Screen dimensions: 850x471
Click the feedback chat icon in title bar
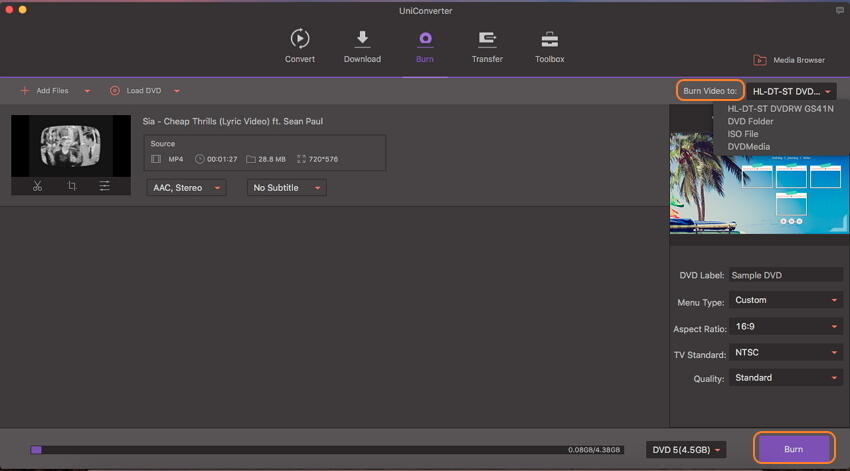(x=840, y=10)
